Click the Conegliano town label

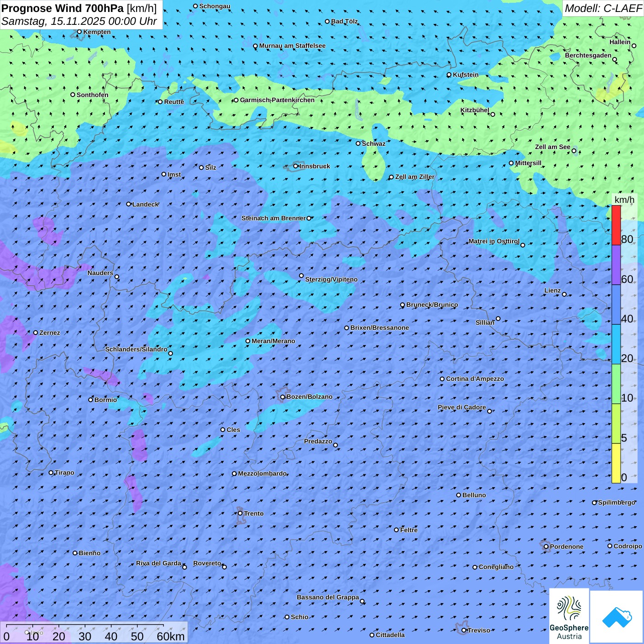pos(496,567)
